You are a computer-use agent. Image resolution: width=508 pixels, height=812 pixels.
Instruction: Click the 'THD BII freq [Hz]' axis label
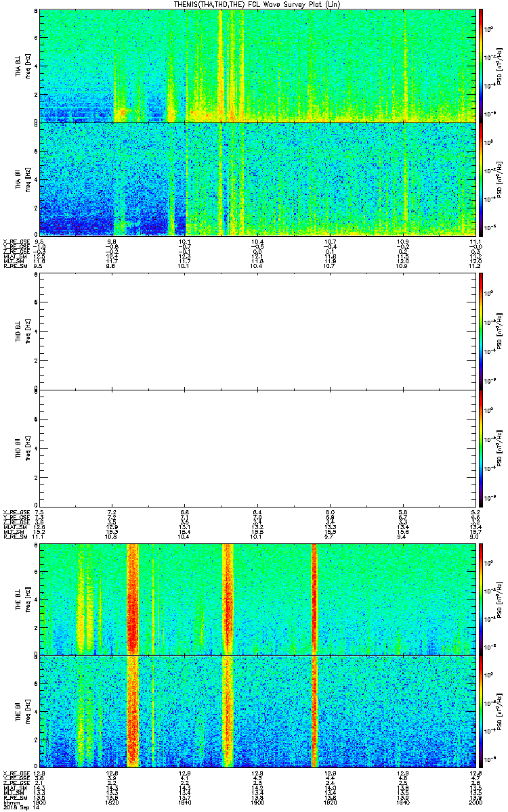(x=22, y=448)
